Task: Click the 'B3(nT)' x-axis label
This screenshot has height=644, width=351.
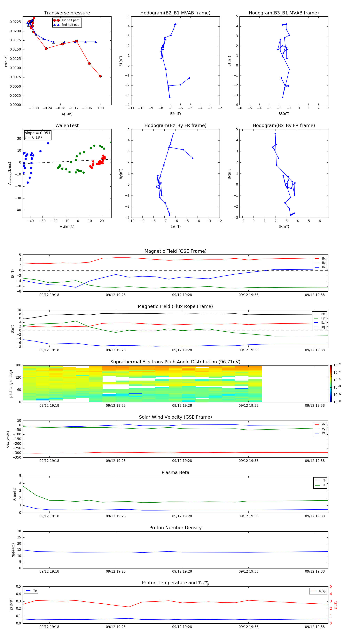Action: pos(284,114)
